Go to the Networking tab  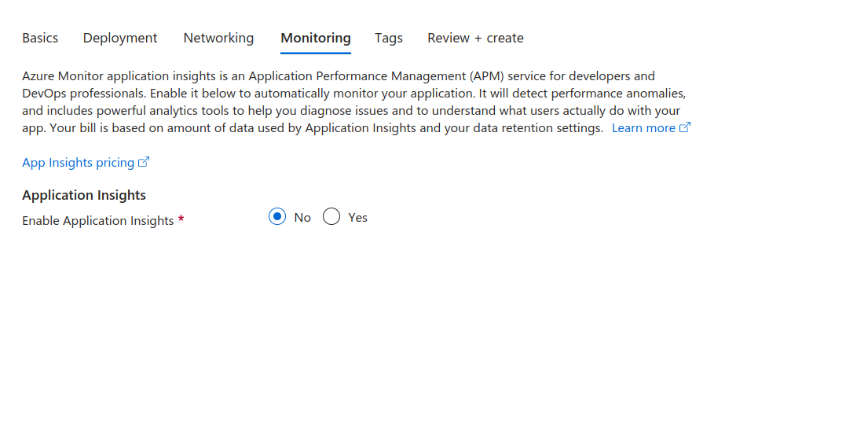click(218, 38)
